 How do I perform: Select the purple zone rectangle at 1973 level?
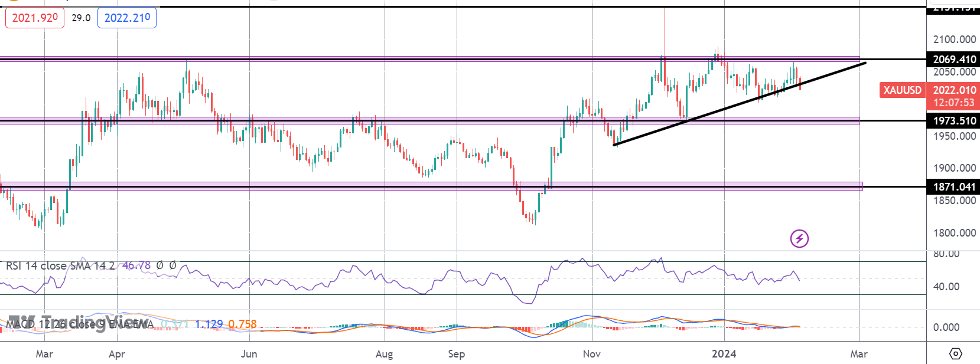[430, 120]
